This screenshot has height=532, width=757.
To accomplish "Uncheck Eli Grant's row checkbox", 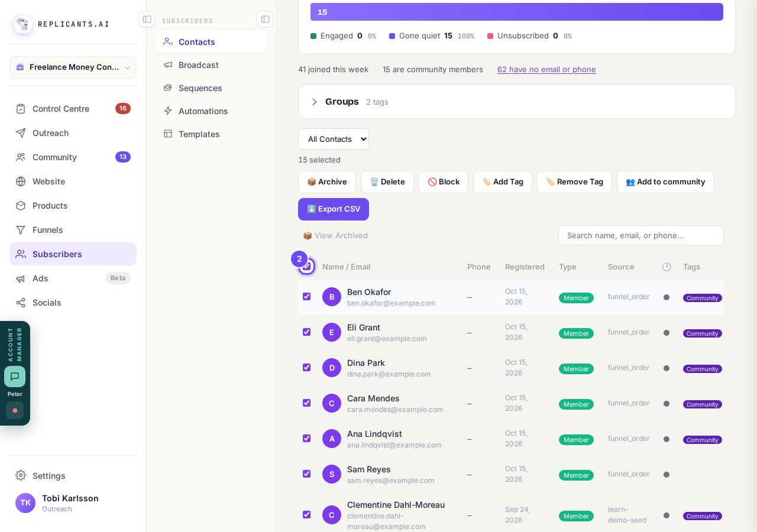I will [x=306, y=332].
